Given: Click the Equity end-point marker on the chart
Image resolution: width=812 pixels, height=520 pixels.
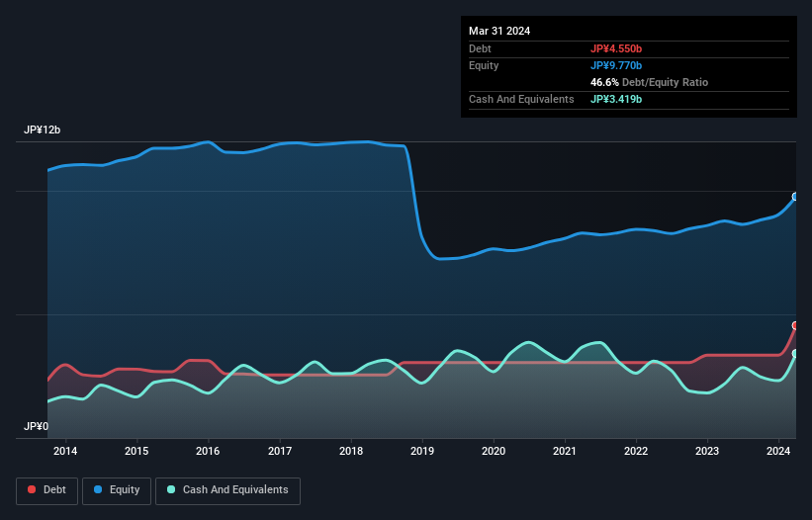Looking at the screenshot, I should point(796,197).
